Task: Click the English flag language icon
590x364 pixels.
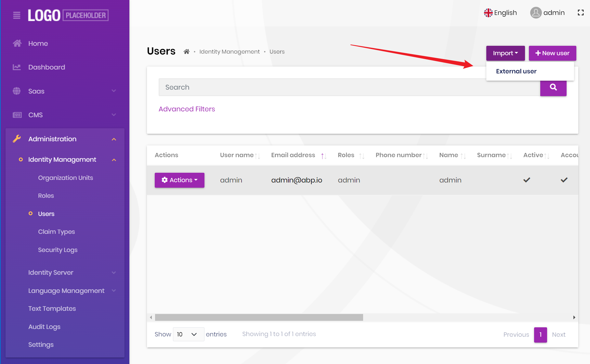Action: pos(488,12)
